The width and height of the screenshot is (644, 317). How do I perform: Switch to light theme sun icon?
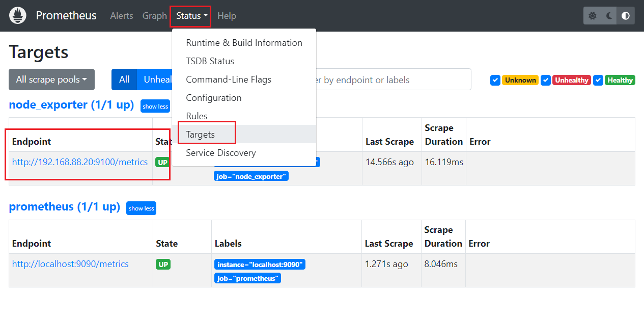(x=592, y=16)
